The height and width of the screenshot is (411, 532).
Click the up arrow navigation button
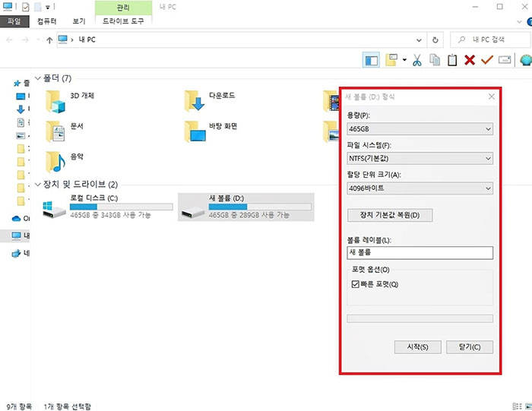49,40
